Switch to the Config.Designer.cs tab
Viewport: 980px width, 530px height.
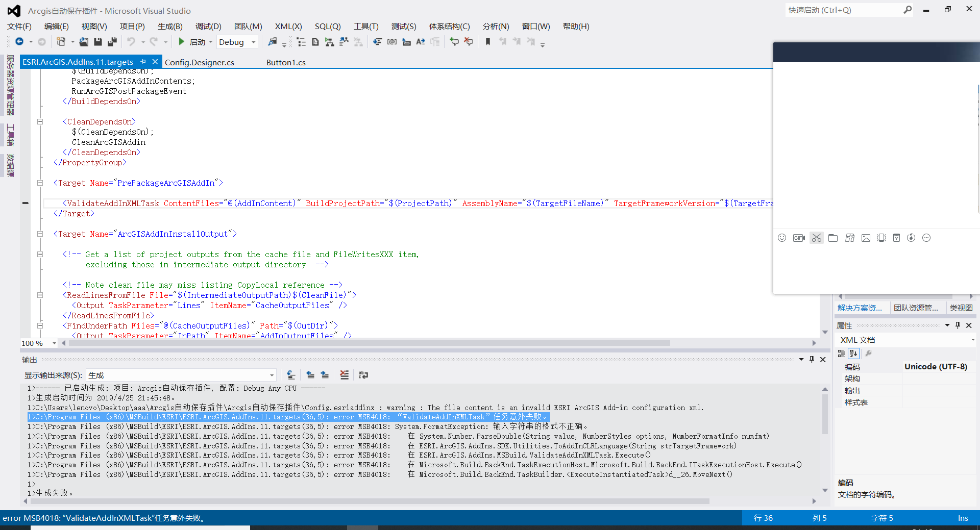[x=200, y=62]
